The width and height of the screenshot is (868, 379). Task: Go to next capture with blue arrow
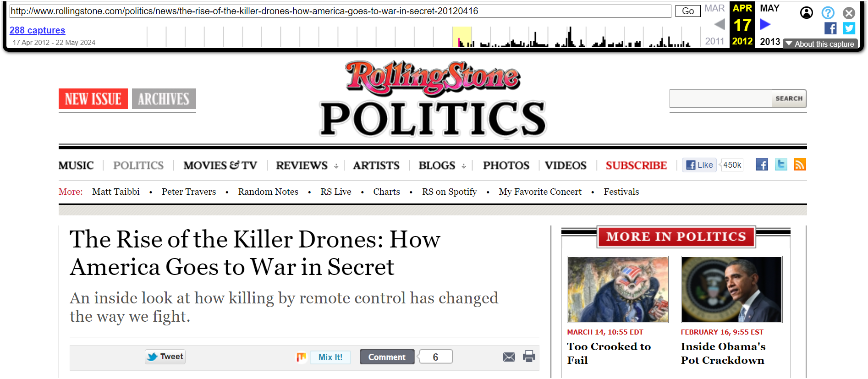765,24
